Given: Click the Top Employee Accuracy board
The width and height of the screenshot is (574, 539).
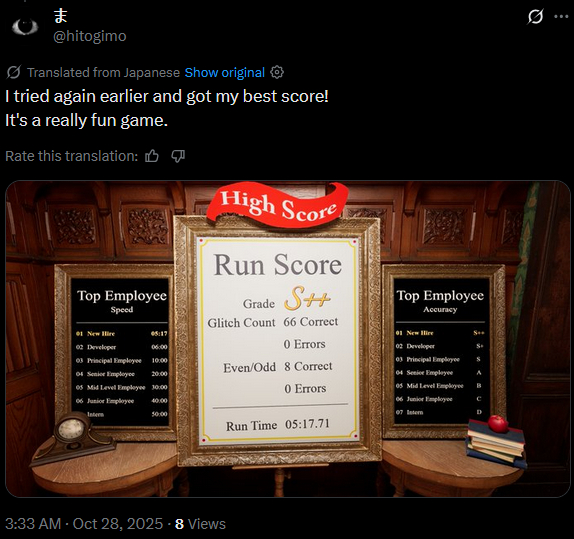Looking at the screenshot, I should pos(441,350).
